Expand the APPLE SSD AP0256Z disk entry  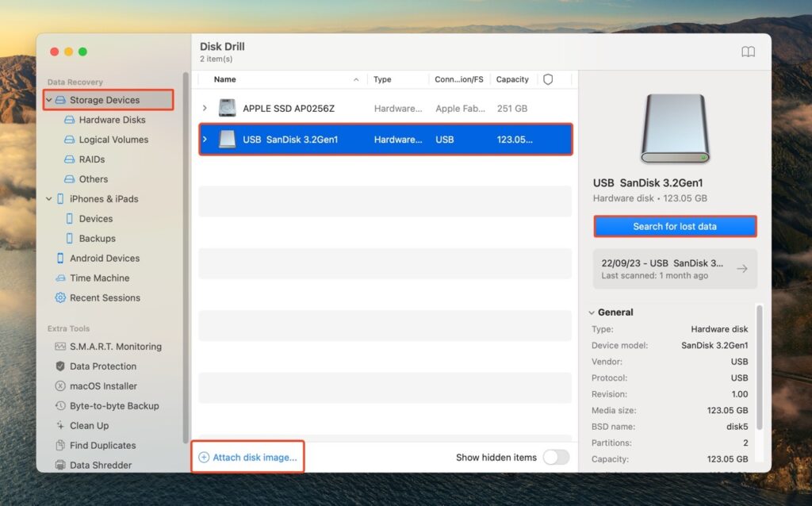[x=205, y=108]
